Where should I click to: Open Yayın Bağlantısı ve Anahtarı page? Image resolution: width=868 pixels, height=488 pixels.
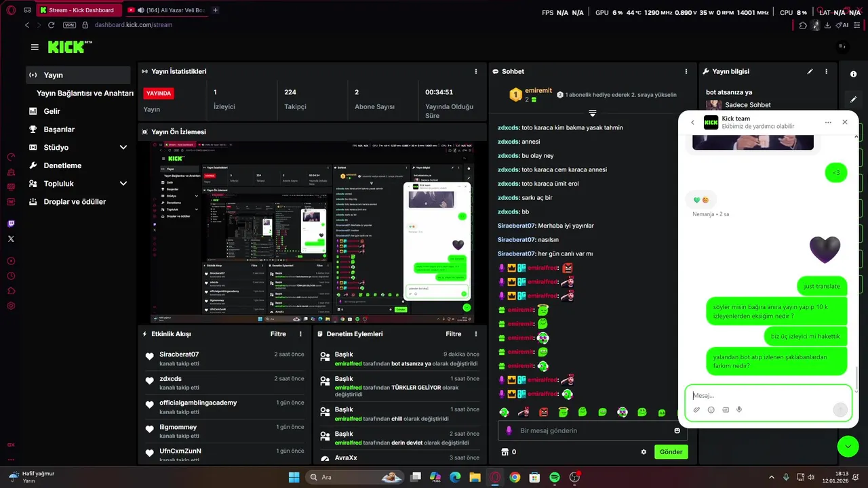click(x=85, y=94)
